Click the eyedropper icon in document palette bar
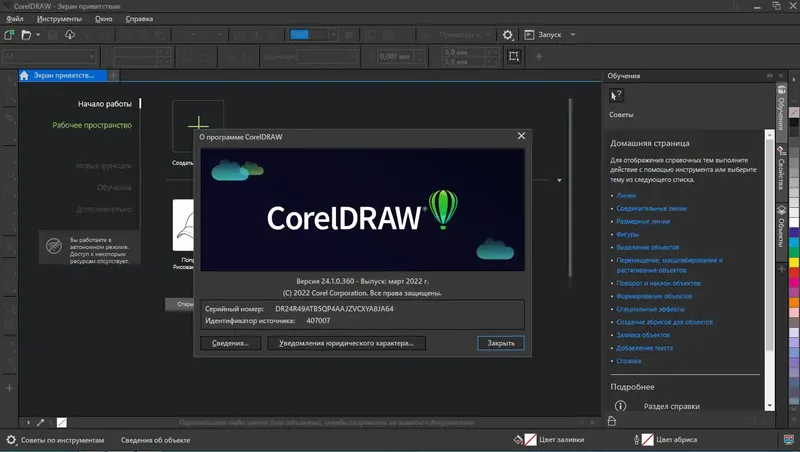The height and width of the screenshot is (452, 800). tap(40, 422)
